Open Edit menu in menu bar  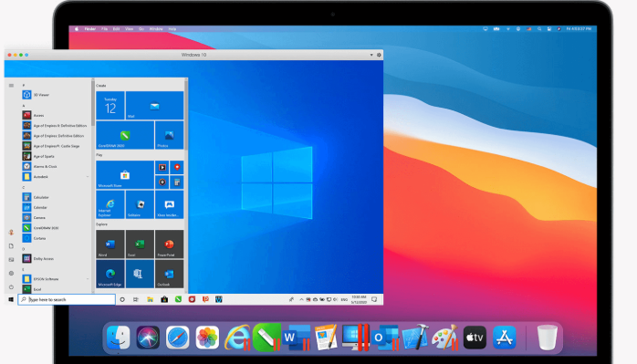click(x=116, y=29)
